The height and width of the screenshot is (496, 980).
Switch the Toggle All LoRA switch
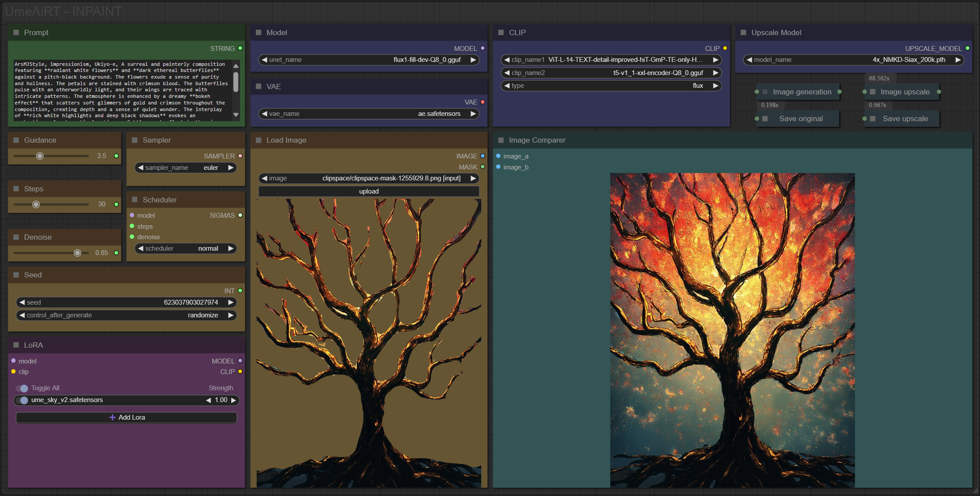[x=22, y=388]
